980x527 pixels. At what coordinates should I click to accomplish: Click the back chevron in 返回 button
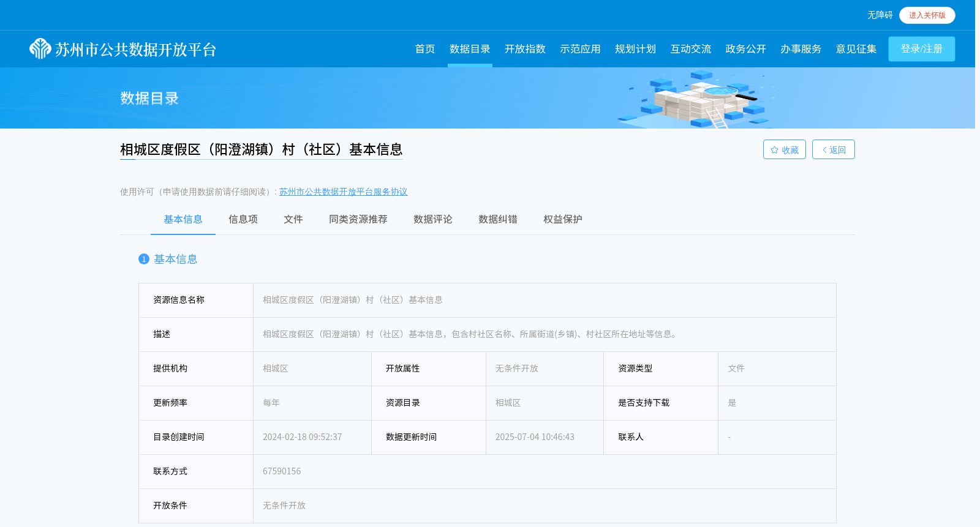[824, 150]
